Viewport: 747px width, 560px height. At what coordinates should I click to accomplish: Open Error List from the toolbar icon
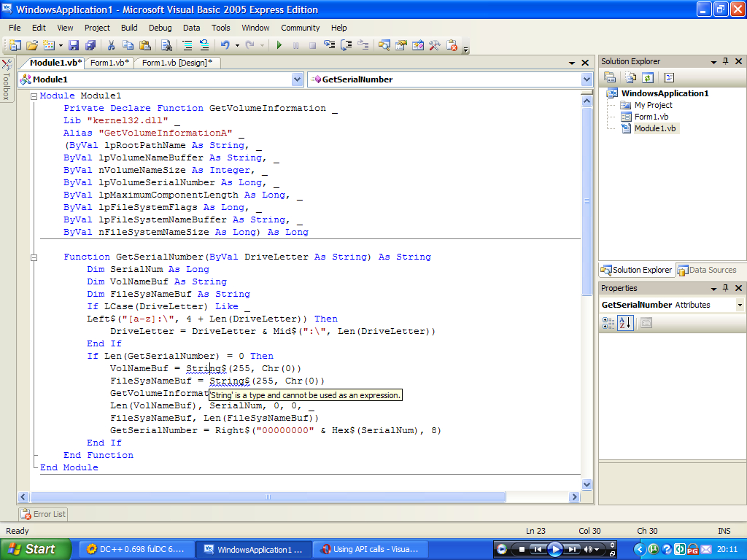[452, 45]
